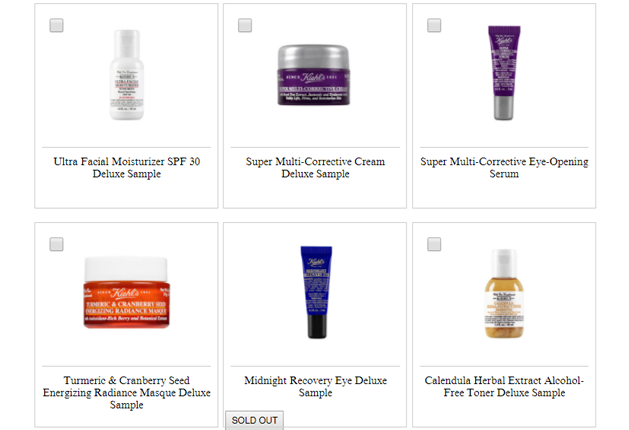View the purple Eye-Opening Serum tube image
Viewport: 629px width, 430px height.
[504, 73]
